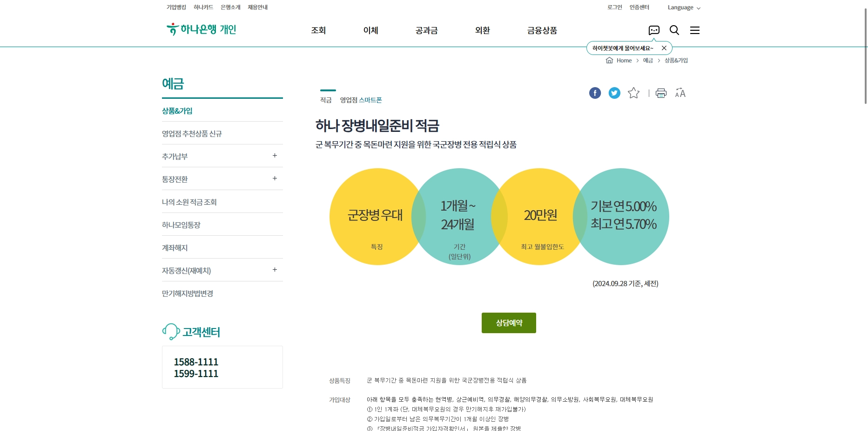The width and height of the screenshot is (868, 431).
Task: Open the Language dropdown
Action: [684, 7]
